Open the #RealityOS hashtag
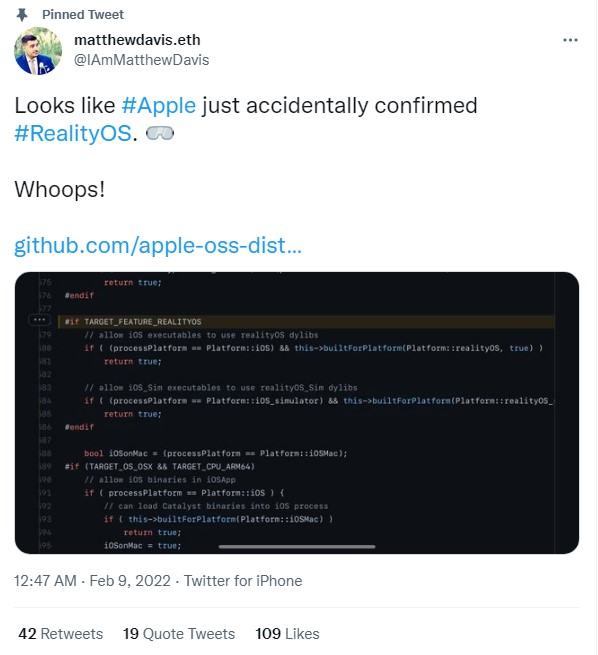Viewport: 598px width, 655px height. (73, 134)
